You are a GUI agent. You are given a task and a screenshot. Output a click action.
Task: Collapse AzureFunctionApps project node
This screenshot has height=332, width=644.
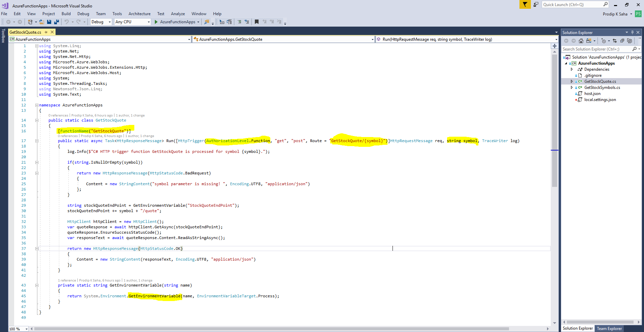click(x=566, y=63)
